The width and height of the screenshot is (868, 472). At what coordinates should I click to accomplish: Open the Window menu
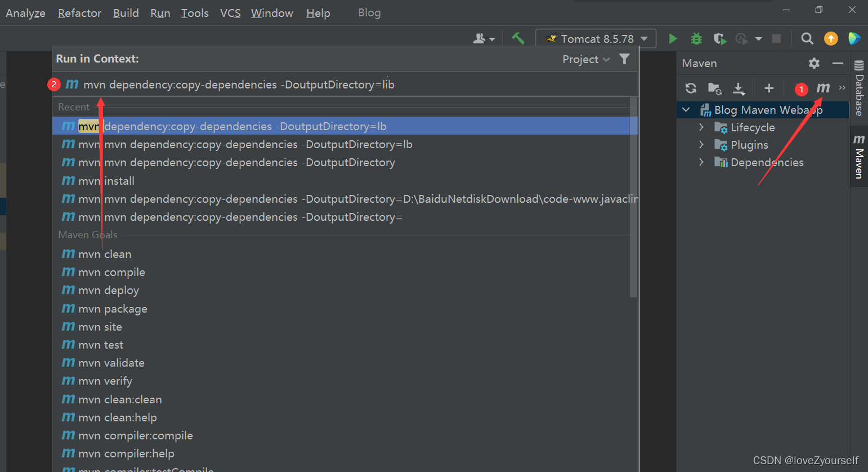point(272,13)
